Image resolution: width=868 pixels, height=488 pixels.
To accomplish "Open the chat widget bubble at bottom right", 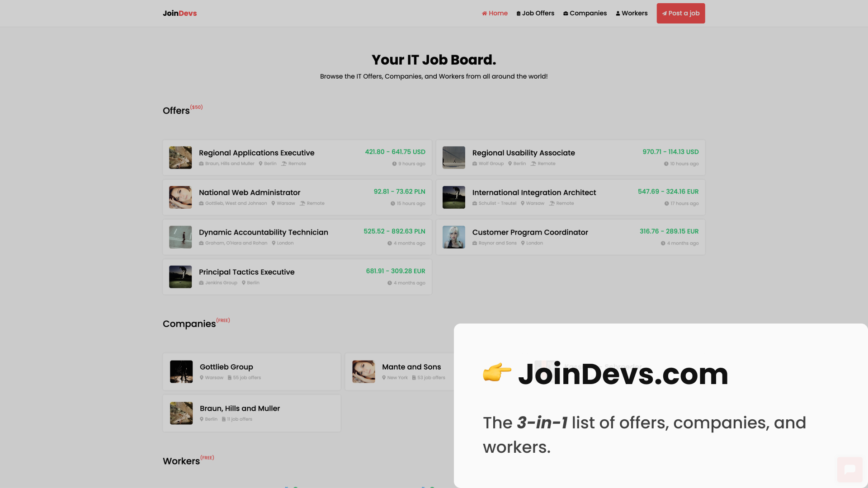I will (x=850, y=469).
